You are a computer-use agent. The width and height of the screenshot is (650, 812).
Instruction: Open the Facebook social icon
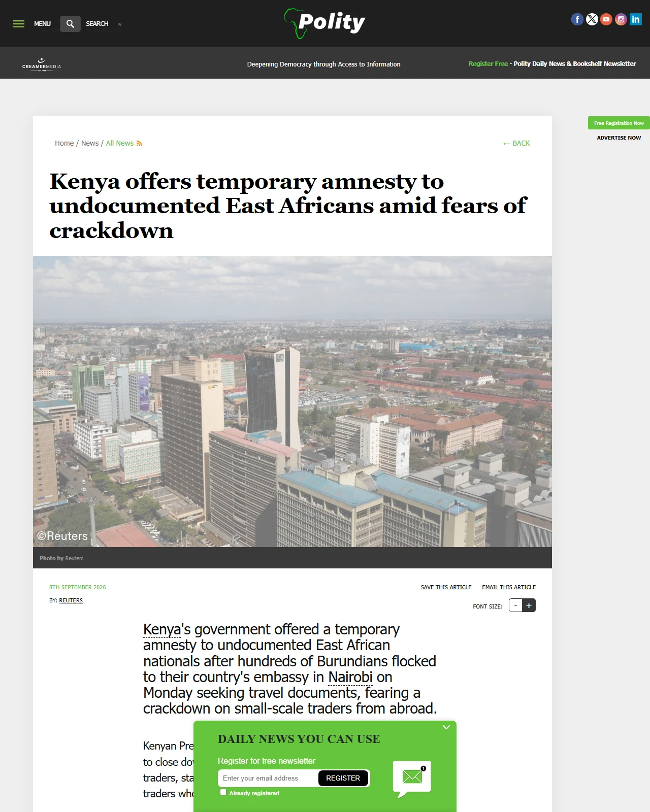tap(577, 19)
